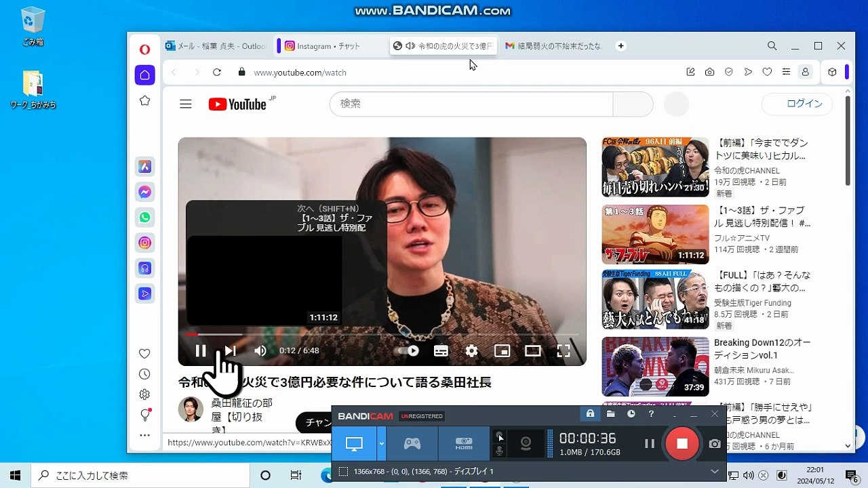
Task: Open the Windows Start menu
Action: point(15,475)
